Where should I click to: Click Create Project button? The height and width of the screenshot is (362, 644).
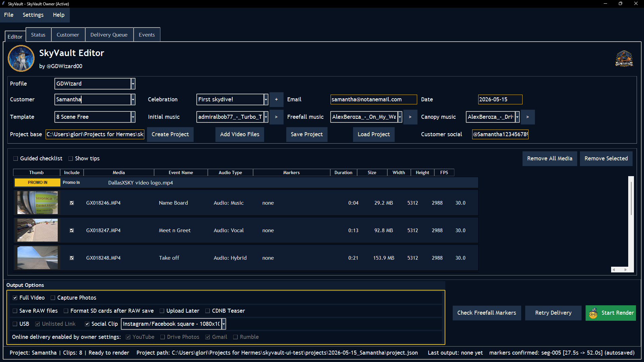tap(170, 134)
